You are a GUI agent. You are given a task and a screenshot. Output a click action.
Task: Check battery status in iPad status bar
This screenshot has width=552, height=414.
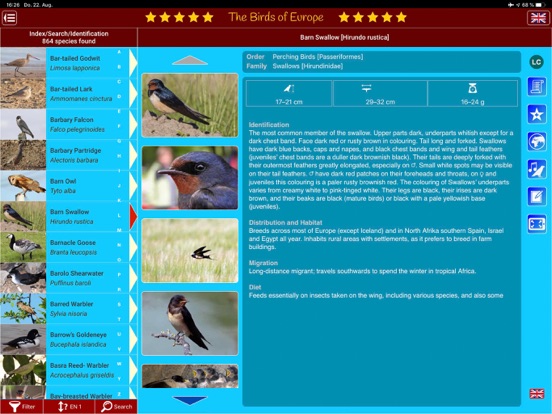pyautogui.click(x=533, y=5)
